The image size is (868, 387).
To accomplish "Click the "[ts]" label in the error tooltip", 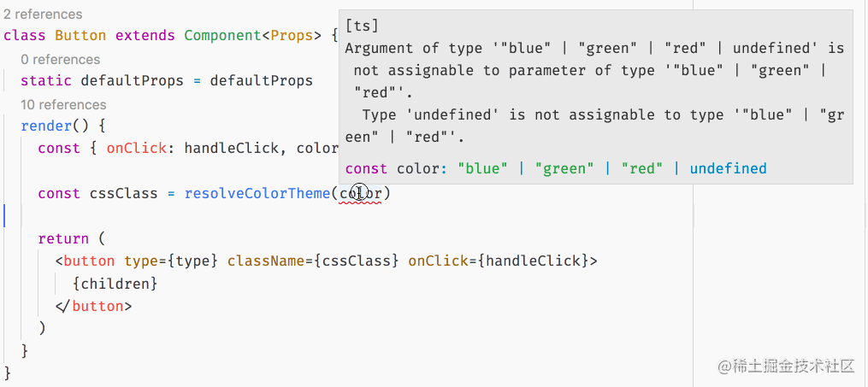I will pyautogui.click(x=362, y=26).
